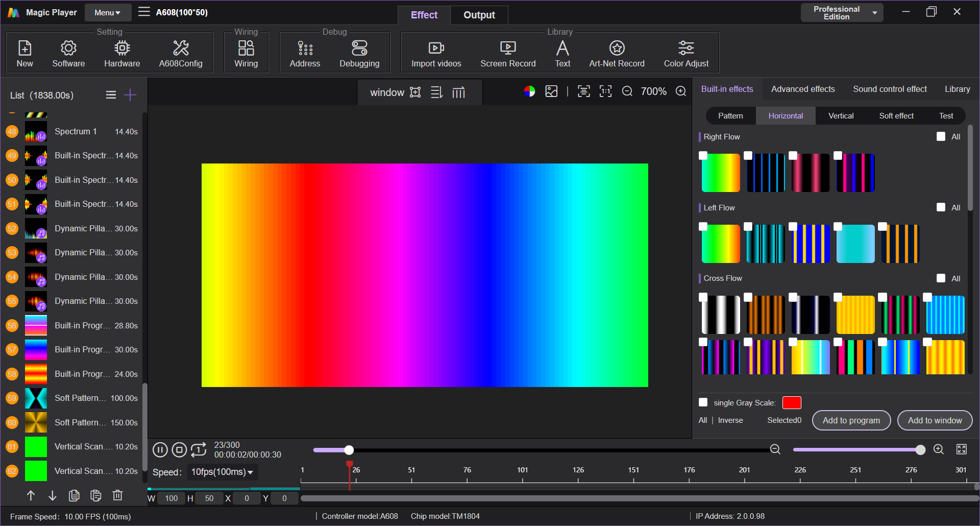Delete selected list item with trash icon
This screenshot has height=526, width=980.
click(117, 495)
